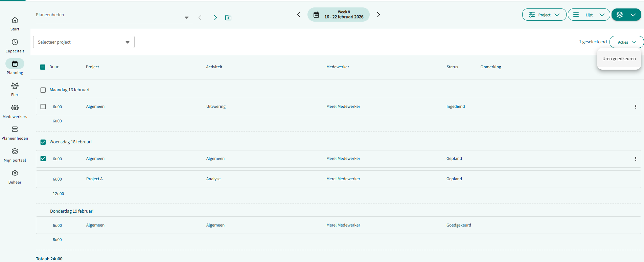Open the Start home icon

15,20
